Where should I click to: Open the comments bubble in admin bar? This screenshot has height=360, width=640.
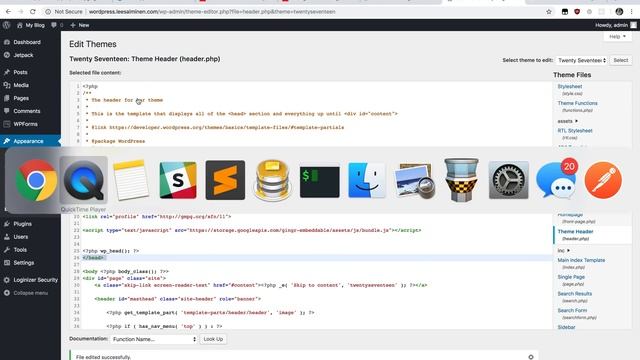[57, 25]
